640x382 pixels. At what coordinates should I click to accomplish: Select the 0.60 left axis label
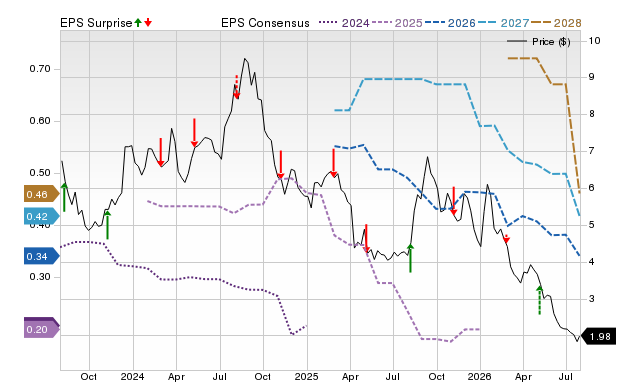click(x=40, y=121)
